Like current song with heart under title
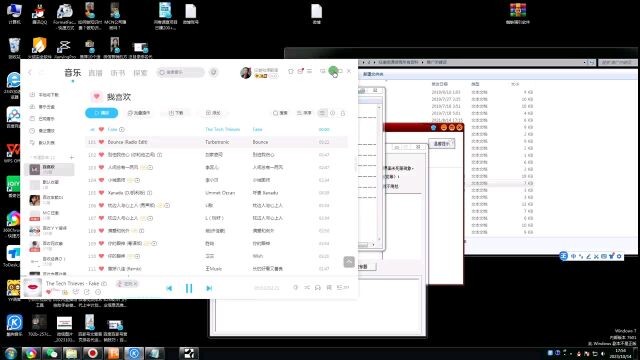The image size is (640, 360). click(x=49, y=292)
